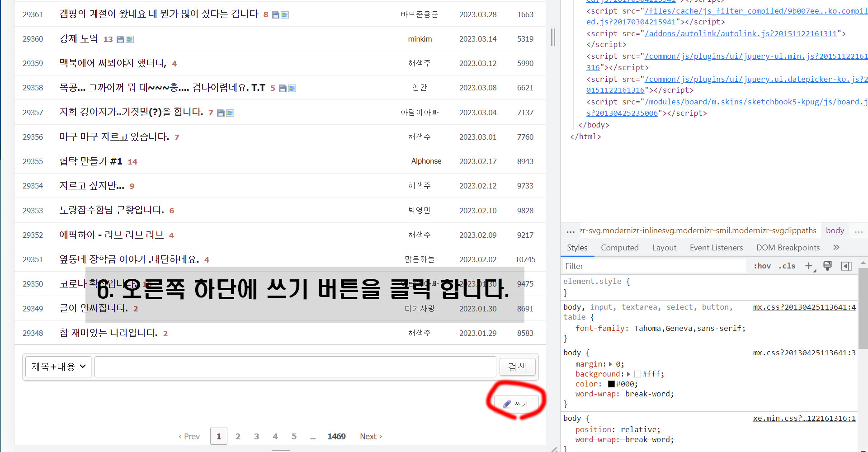Click the disk icon on post 29357
The height and width of the screenshot is (452, 868).
(221, 113)
